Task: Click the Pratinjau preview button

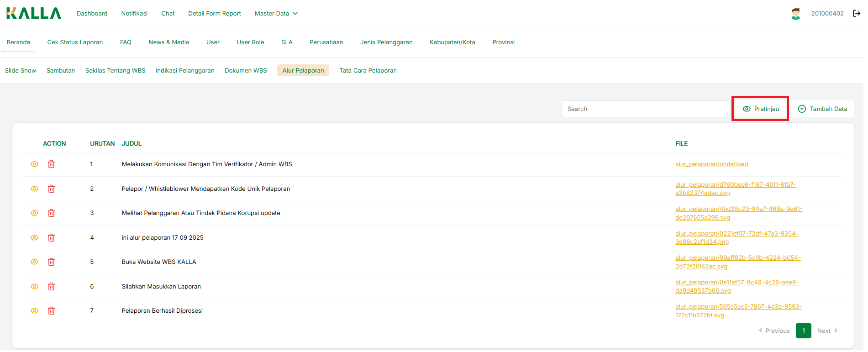Action: click(760, 109)
